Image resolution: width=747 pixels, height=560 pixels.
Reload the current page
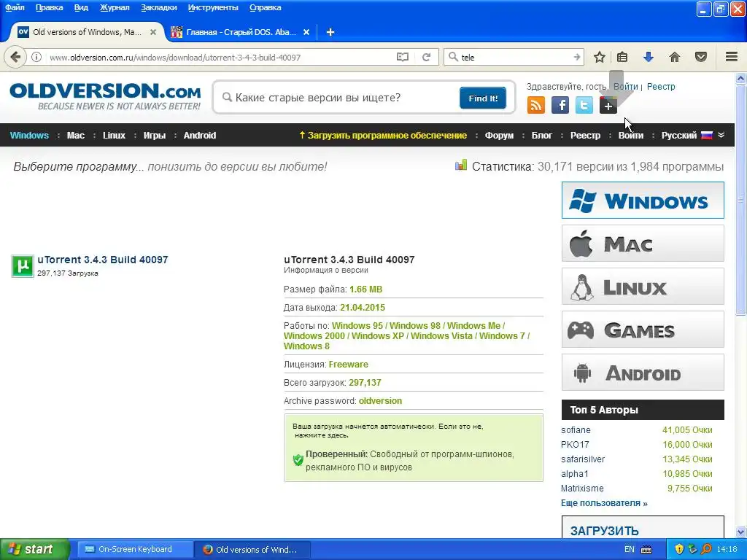(426, 57)
